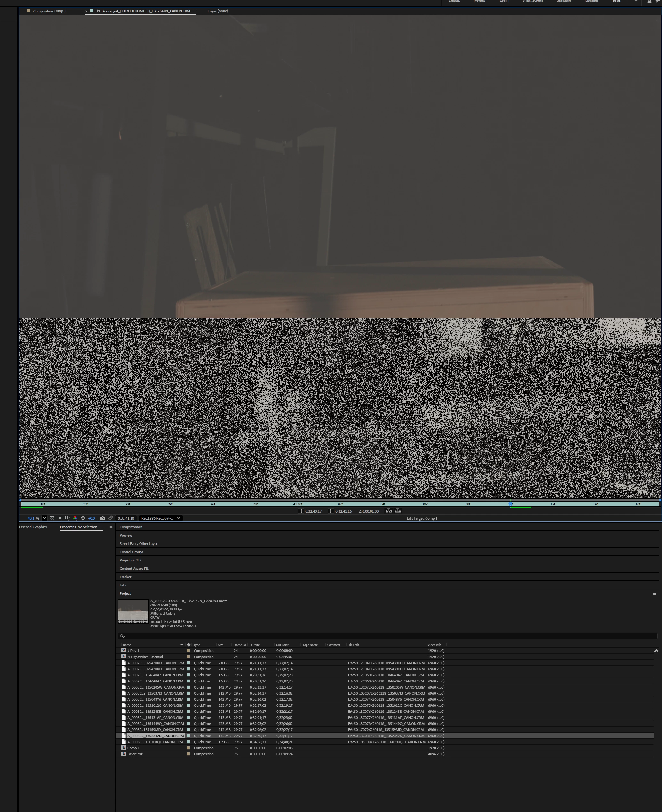Sort by the Name column header

[127, 645]
